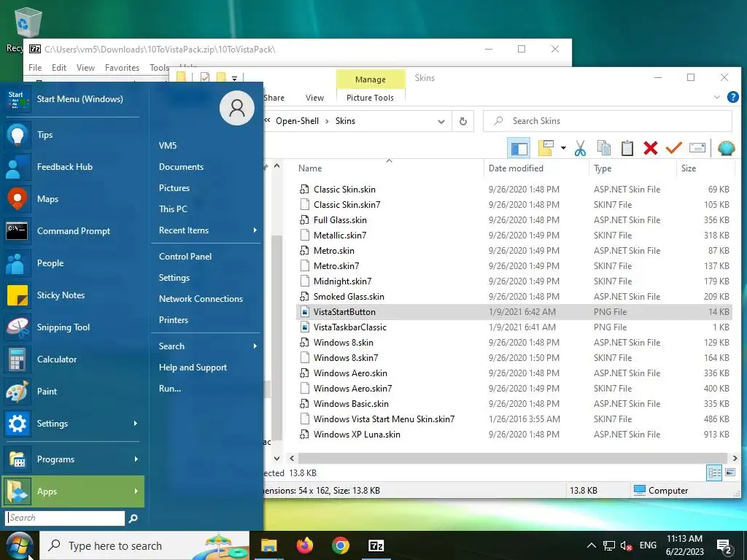Viewport: 747px width, 560px height.
Task: Launch Snipping Tool from start menu
Action: coord(73,327)
